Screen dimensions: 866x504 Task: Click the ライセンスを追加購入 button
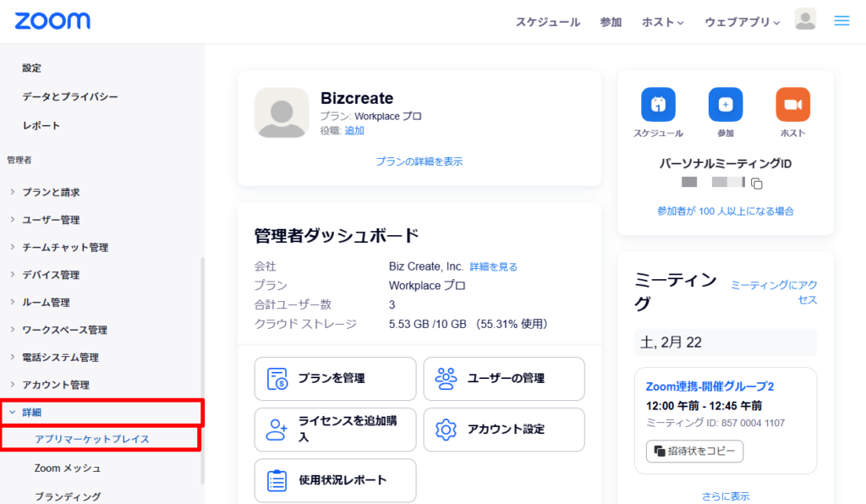335,430
